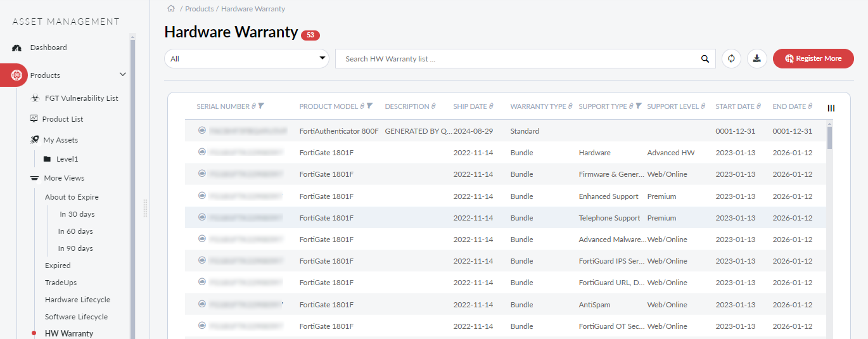
Task: Click the search magnifier icon
Action: [x=705, y=59]
